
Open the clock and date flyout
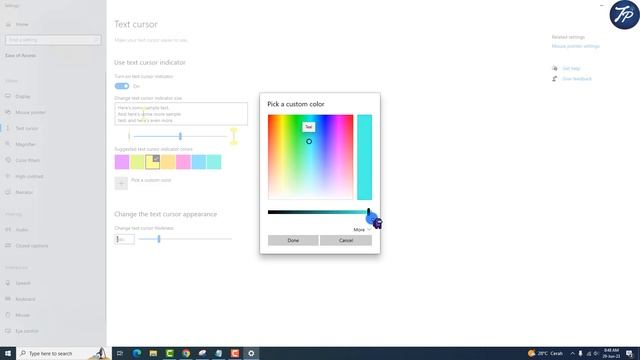pos(611,353)
